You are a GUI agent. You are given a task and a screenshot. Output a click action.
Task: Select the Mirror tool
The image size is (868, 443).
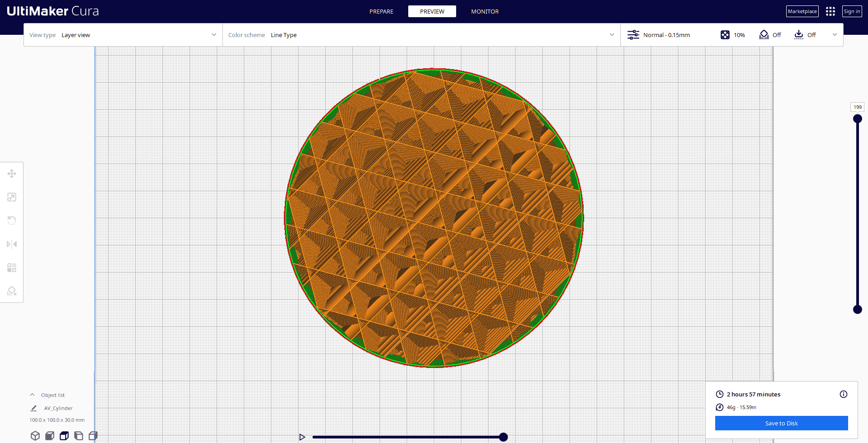point(12,244)
